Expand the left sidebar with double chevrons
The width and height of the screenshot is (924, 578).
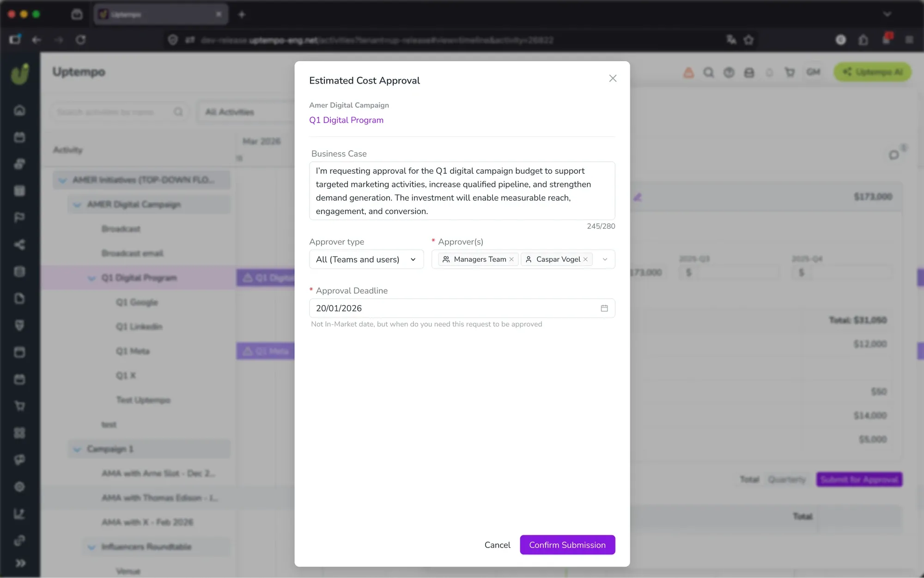pos(20,563)
